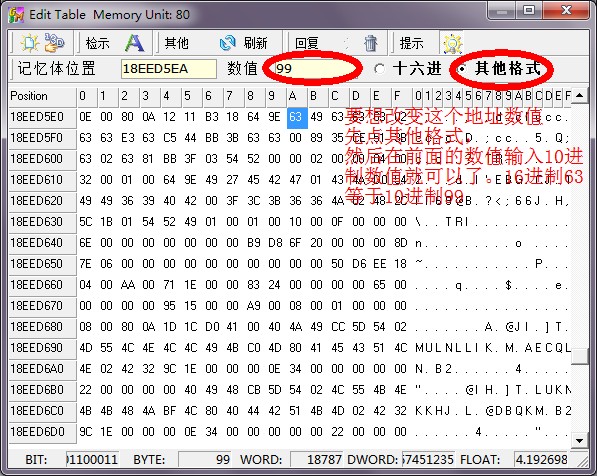Image resolution: width=597 pixels, height=476 pixels.
Task: Click the 123 hand pointer icon
Action: coord(54,43)
